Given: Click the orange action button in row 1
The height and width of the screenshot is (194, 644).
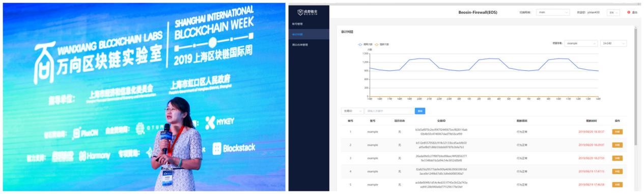Looking at the screenshot, I should pos(618,131).
